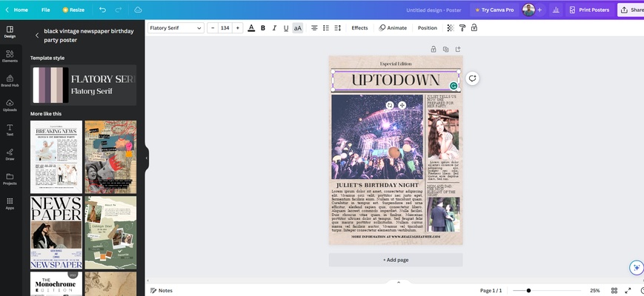Open the Apps panel

click(x=10, y=203)
